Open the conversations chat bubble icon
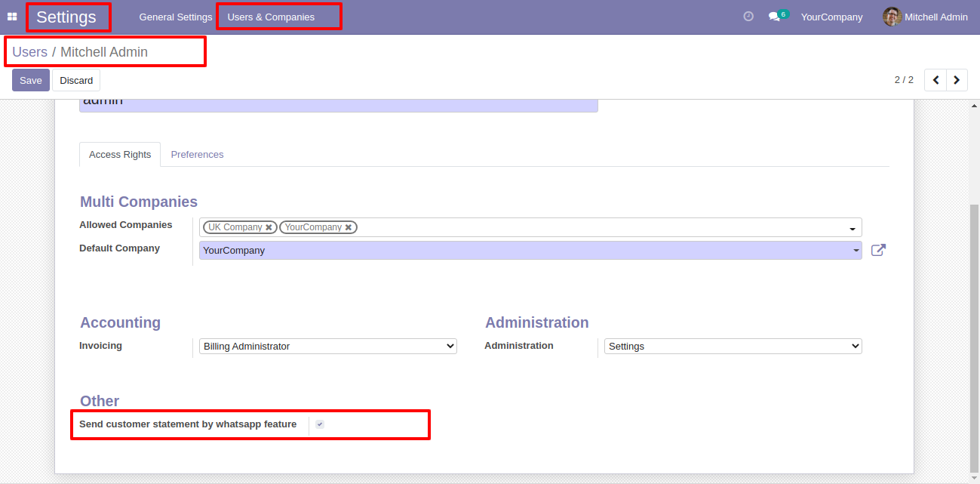The height and width of the screenshot is (484, 980). (x=774, y=17)
